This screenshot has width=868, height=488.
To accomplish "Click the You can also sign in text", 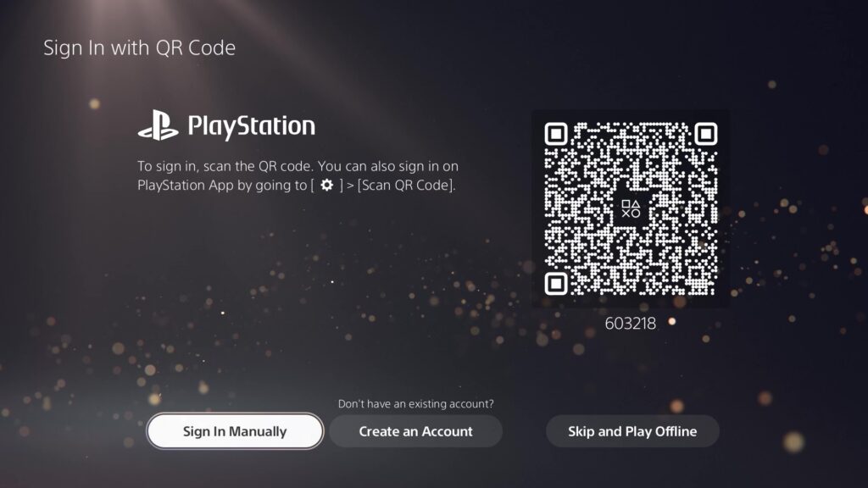I will click(x=388, y=166).
